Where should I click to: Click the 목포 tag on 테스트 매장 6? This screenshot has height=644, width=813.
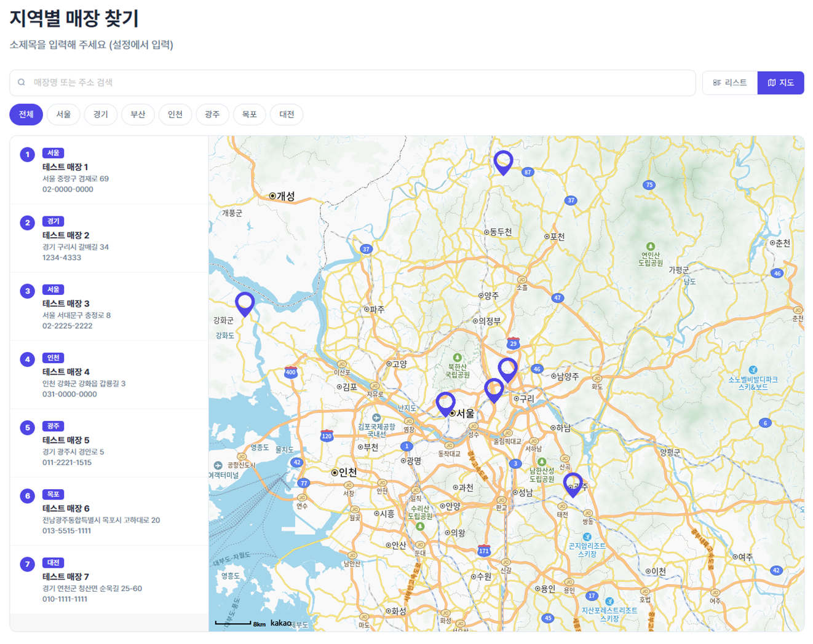point(54,494)
